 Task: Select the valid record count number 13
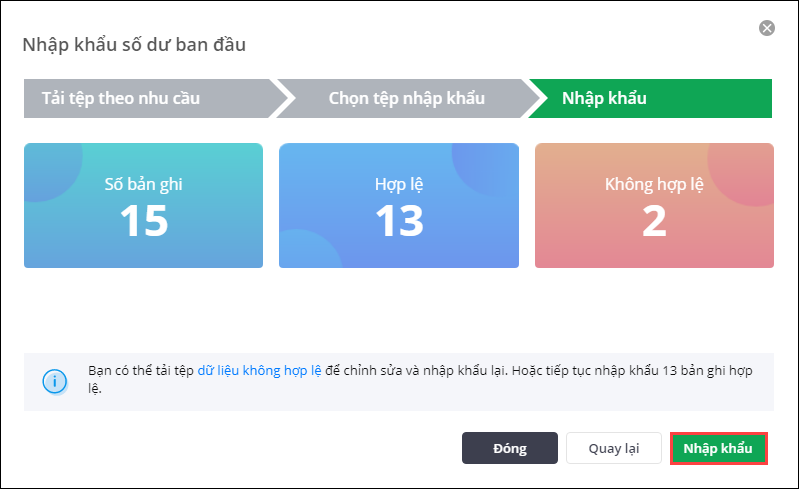pyautogui.click(x=398, y=221)
